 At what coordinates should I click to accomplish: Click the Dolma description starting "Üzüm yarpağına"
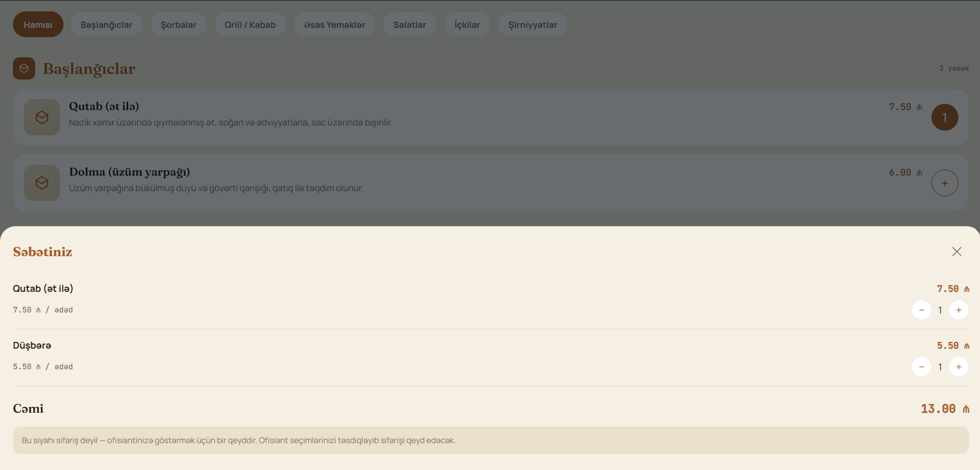coord(216,189)
